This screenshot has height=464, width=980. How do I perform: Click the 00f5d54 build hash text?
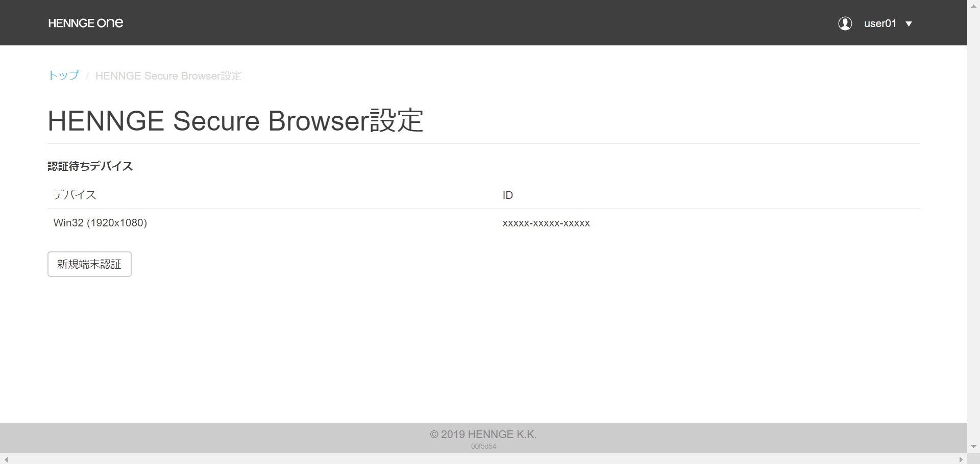coord(483,447)
